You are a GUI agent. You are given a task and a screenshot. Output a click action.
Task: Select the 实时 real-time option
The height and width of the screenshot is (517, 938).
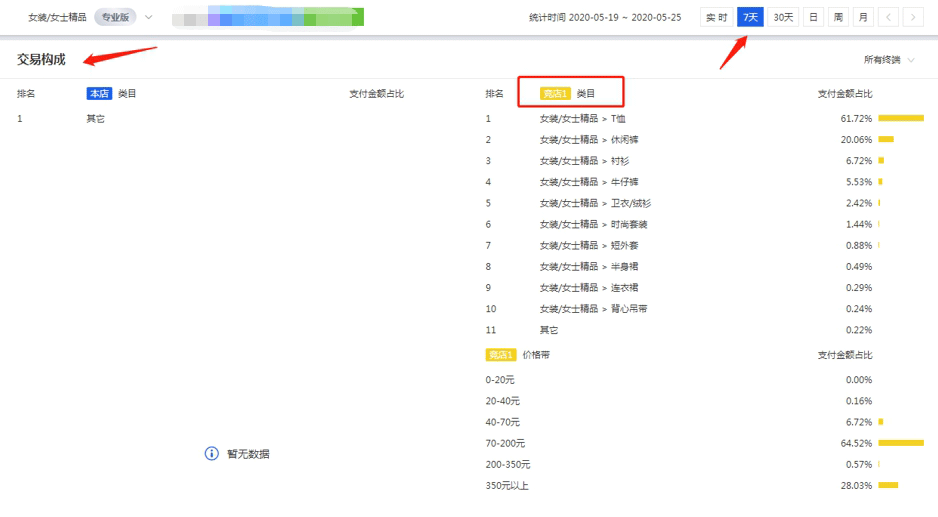[x=716, y=17]
